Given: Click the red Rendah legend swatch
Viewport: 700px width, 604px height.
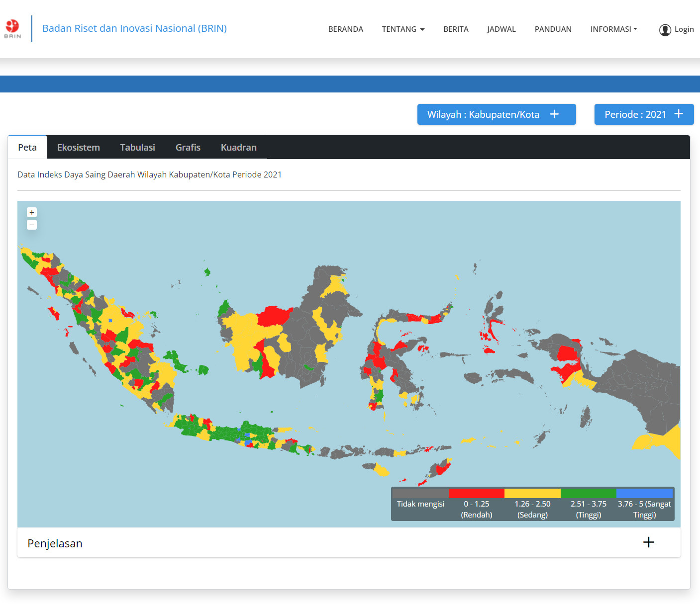Looking at the screenshot, I should pyautogui.click(x=476, y=493).
